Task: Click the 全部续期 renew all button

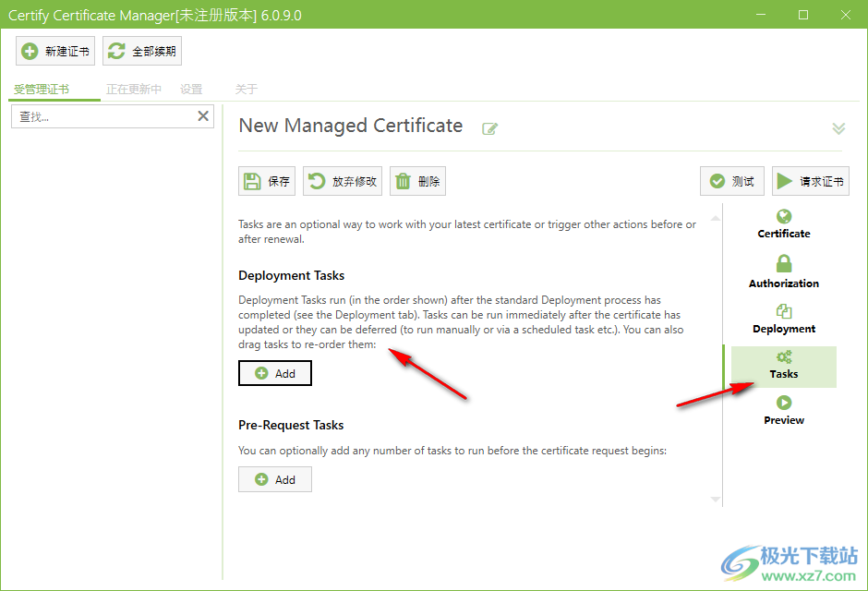Action: (142, 51)
